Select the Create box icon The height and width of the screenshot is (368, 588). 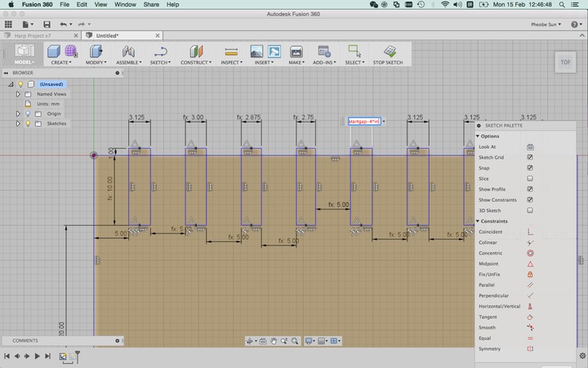(54, 51)
